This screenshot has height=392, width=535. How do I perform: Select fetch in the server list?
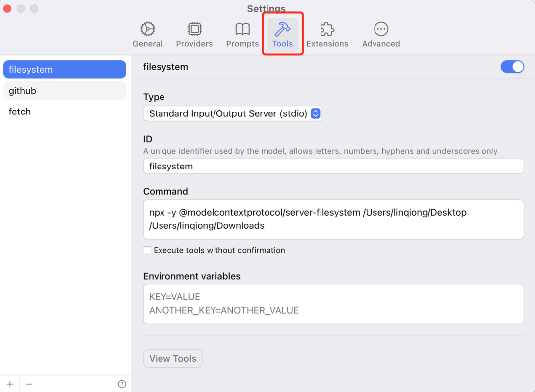64,112
